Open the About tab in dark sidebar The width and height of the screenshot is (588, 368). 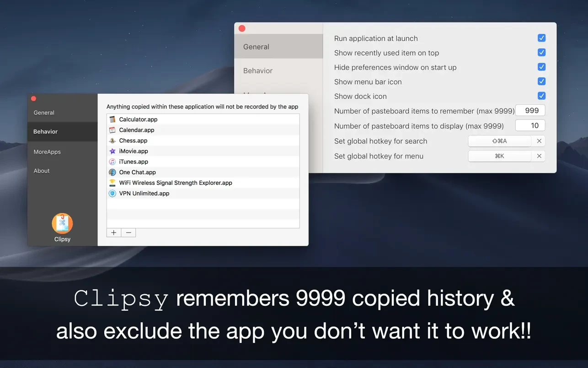[x=42, y=171]
